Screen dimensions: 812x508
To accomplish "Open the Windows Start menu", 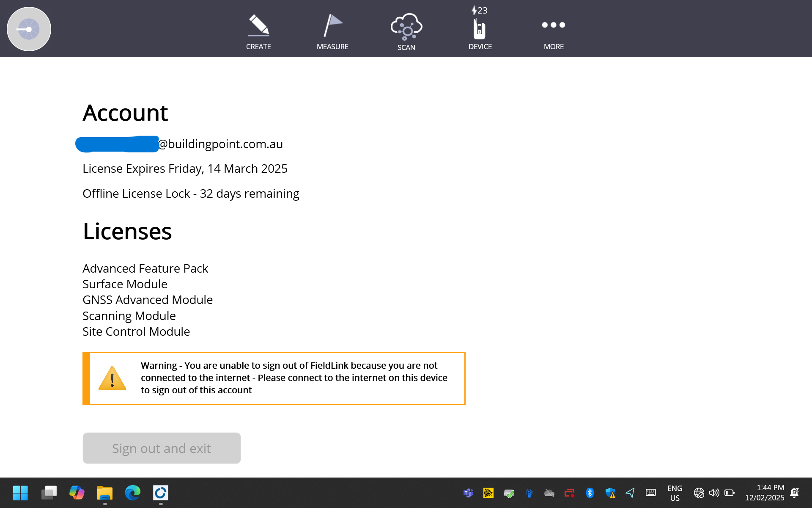I will coord(20,493).
